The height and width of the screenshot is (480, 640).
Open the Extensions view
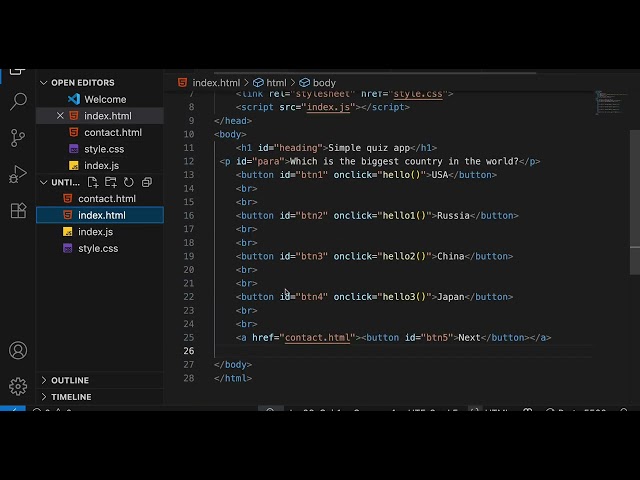[18, 211]
